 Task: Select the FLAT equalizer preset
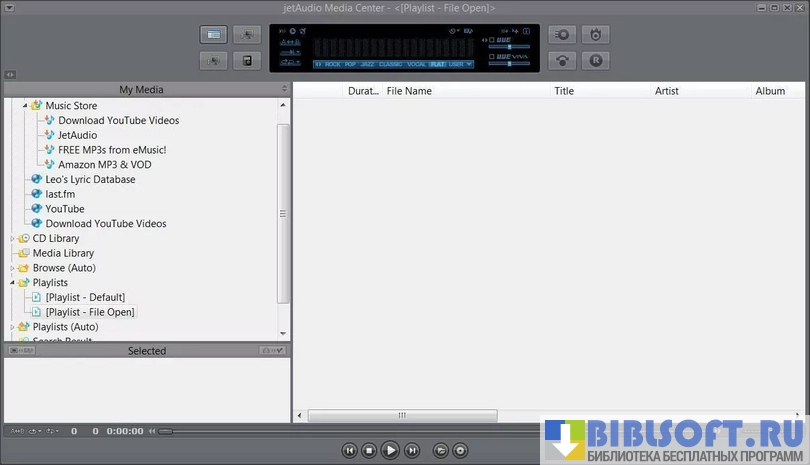tap(437, 64)
